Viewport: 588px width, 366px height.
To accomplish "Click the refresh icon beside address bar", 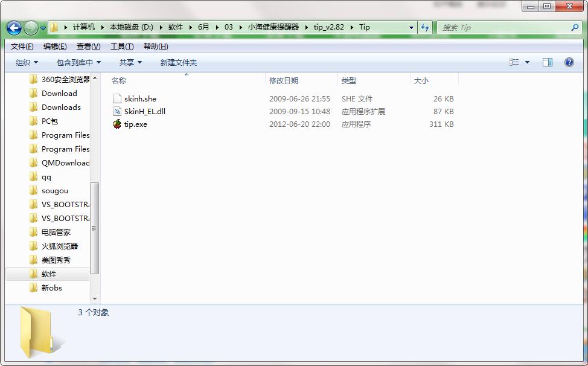I will click(x=425, y=27).
